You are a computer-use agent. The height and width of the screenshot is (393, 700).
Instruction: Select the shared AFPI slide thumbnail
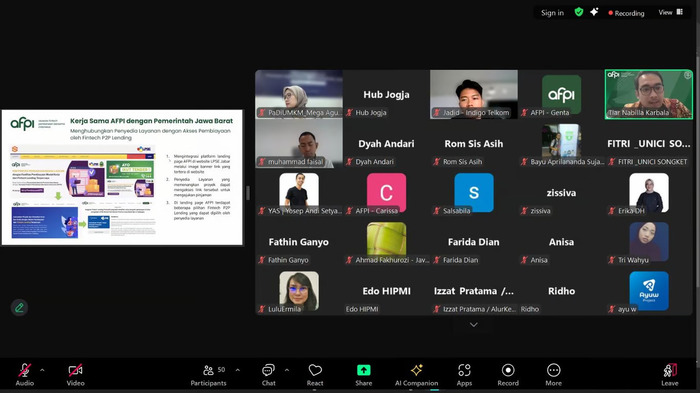[x=122, y=177]
